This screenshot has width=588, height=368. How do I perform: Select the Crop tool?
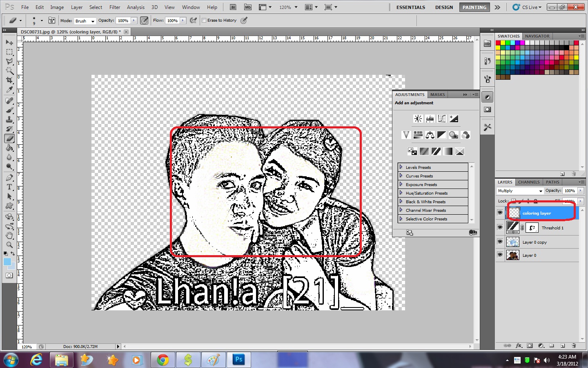9,80
